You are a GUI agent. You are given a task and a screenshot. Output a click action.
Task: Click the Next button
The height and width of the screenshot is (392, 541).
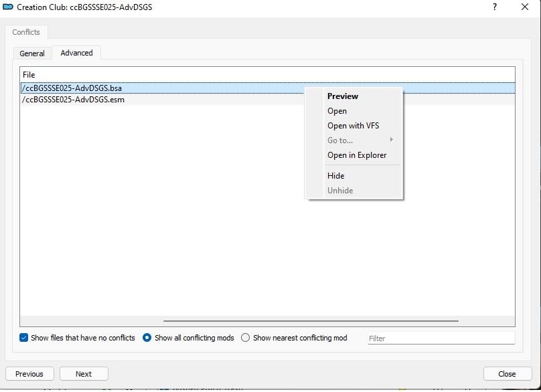pyautogui.click(x=84, y=374)
